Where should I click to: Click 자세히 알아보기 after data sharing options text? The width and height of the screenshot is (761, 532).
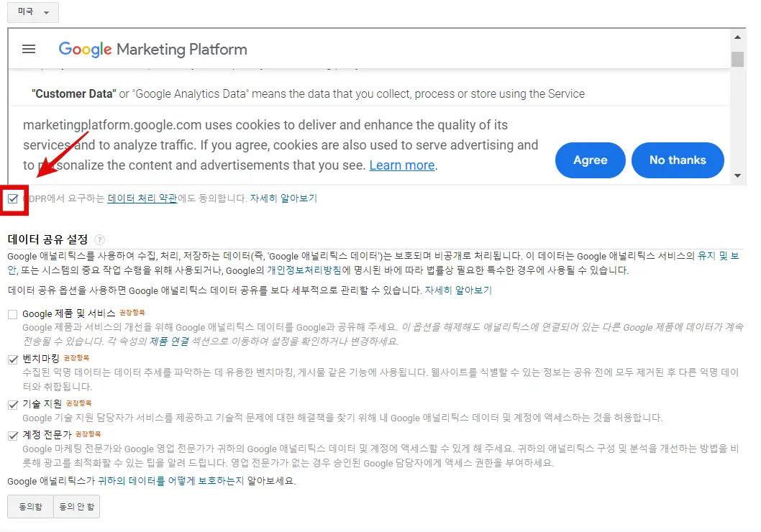[458, 290]
